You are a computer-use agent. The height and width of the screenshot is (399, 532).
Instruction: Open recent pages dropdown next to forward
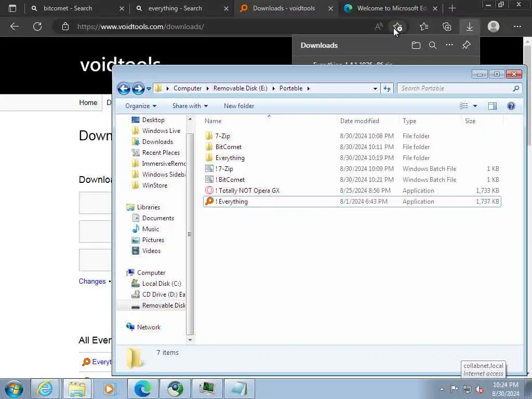click(149, 88)
